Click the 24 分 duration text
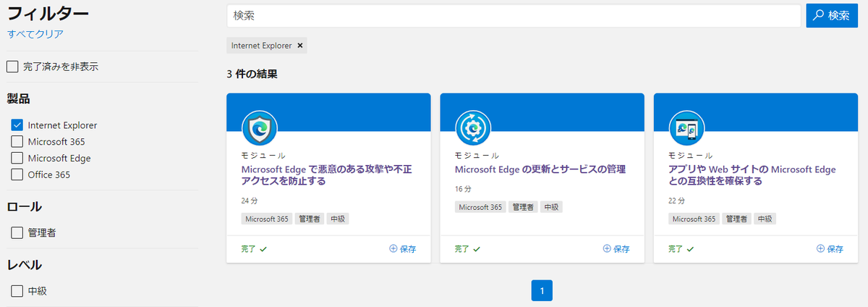 250,201
